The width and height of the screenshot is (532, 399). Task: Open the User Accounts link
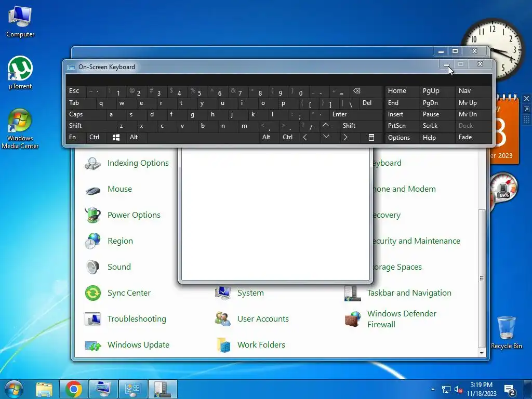point(263,319)
